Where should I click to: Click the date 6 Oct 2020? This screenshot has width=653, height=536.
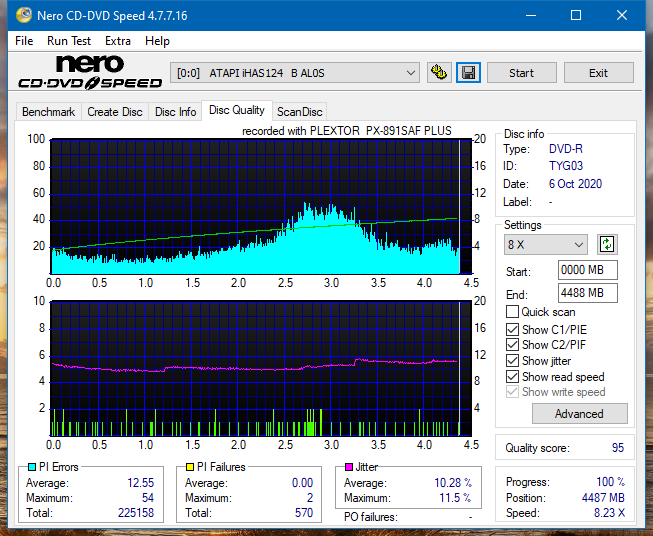[x=575, y=184]
